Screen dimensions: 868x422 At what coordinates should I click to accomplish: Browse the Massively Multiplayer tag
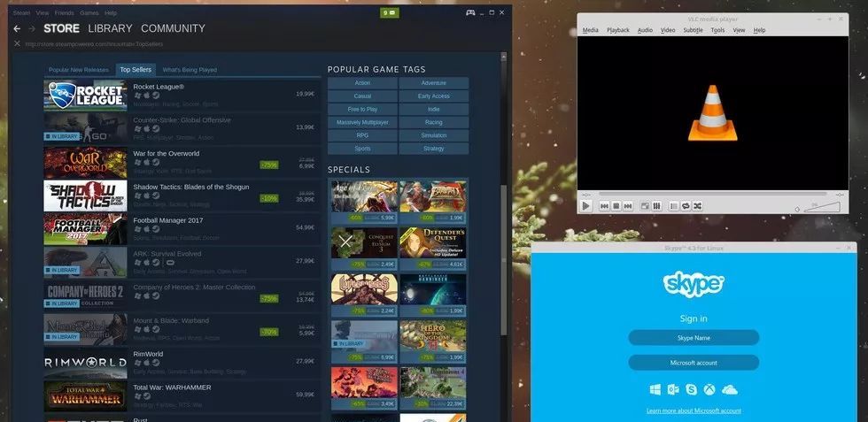362,122
